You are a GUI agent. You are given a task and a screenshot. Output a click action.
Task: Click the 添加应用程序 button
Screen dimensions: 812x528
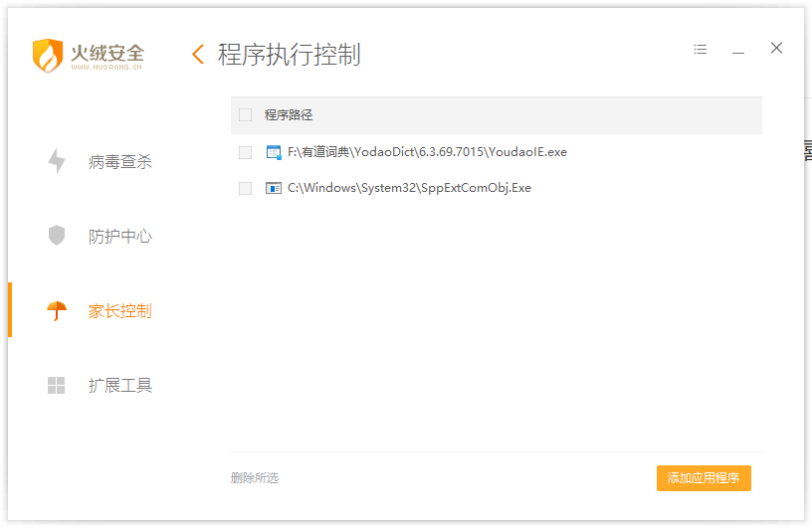pyautogui.click(x=704, y=478)
